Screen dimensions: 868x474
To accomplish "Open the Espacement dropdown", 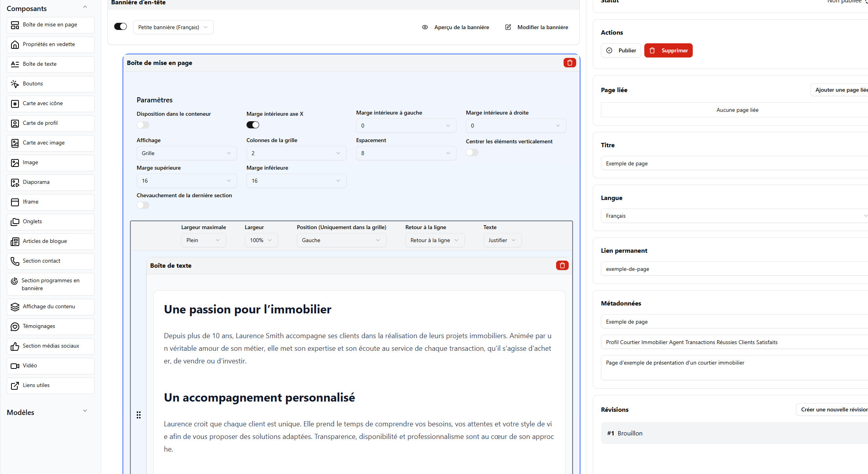I will tap(406, 153).
